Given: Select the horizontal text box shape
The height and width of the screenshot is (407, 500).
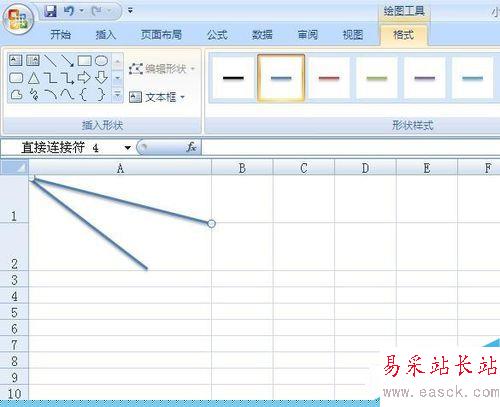Looking at the screenshot, I should [x=16, y=61].
